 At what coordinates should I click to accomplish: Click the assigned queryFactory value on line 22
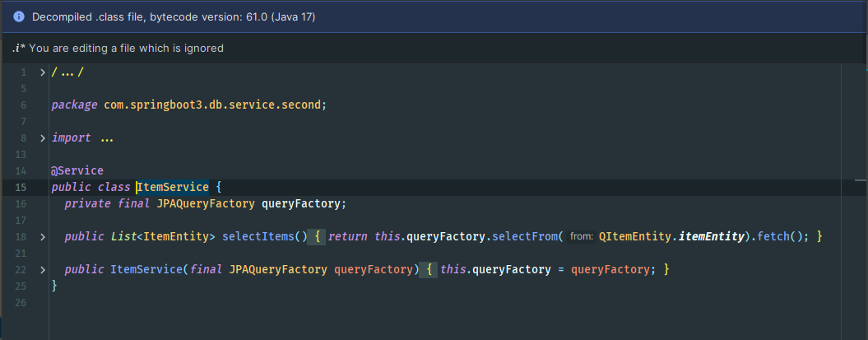tap(610, 270)
